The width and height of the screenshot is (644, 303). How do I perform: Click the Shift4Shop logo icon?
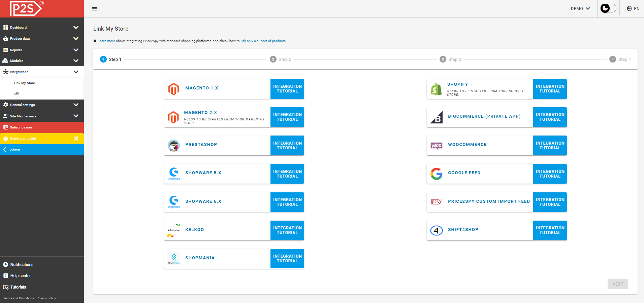tap(436, 230)
